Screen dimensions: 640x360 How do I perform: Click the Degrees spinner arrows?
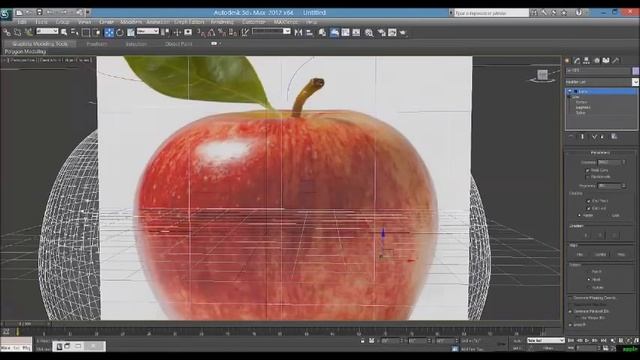tap(623, 162)
